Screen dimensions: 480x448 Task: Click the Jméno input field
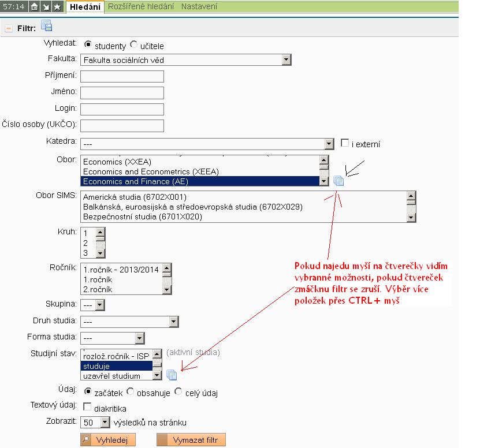(x=122, y=93)
